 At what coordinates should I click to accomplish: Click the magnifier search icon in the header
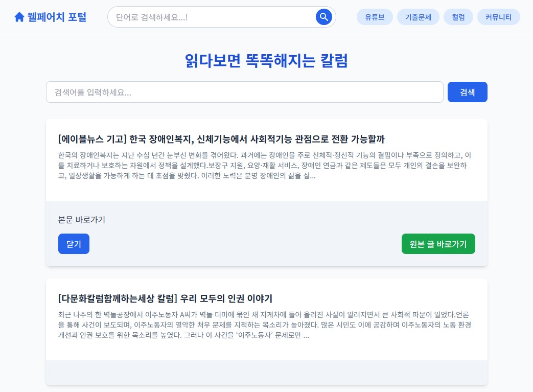click(324, 17)
